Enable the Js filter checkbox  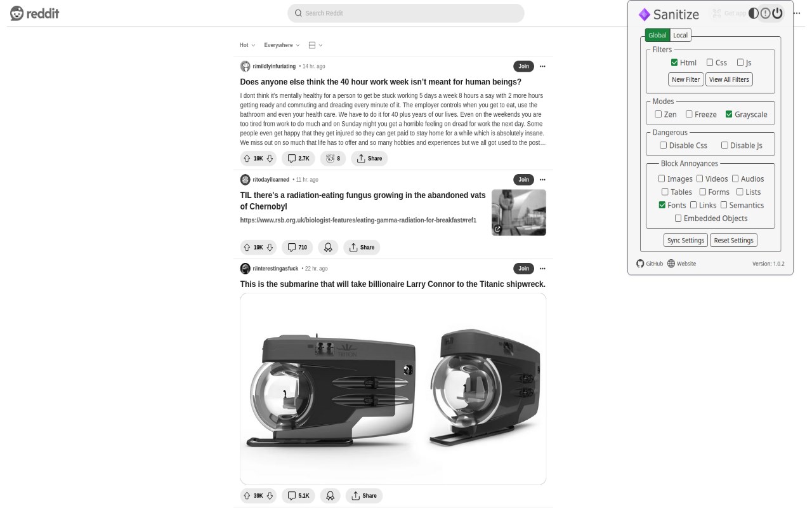click(740, 62)
